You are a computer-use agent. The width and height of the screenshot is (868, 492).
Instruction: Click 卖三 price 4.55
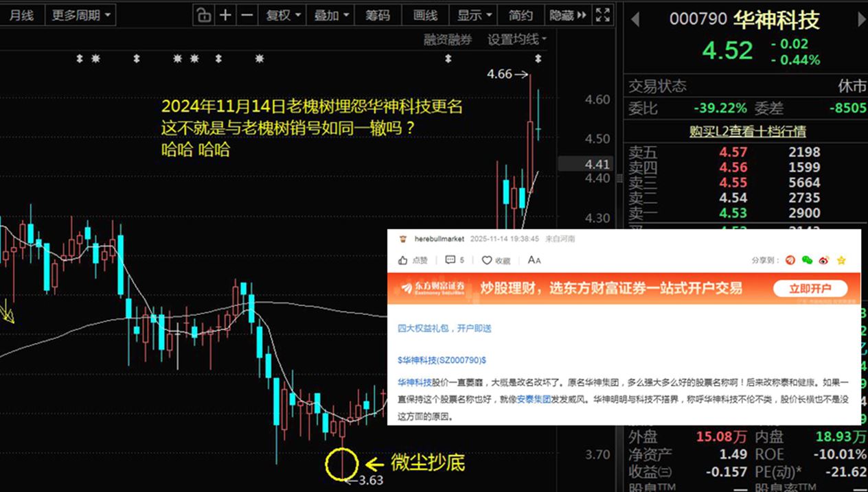click(733, 183)
